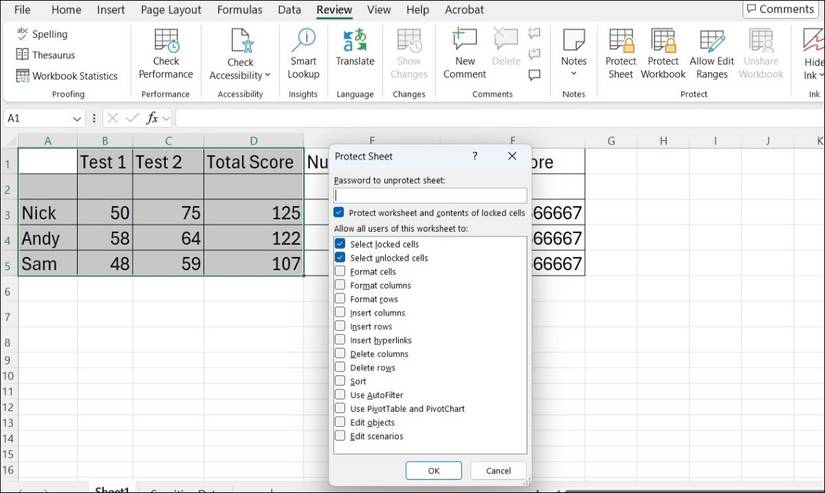
Task: Enable Delete rows permission
Action: coord(340,367)
